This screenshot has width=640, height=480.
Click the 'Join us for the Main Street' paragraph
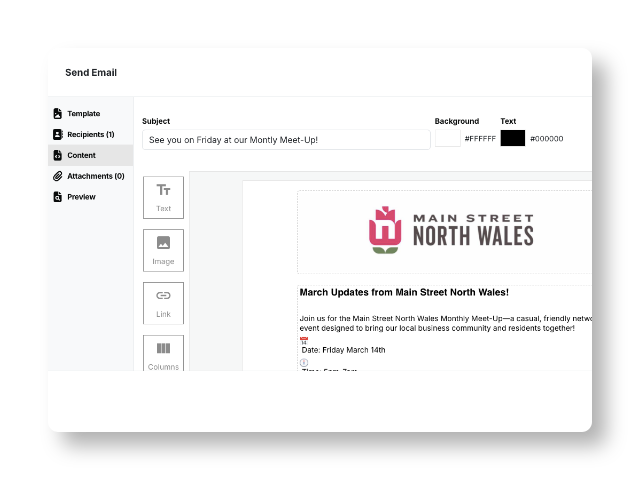point(445,323)
